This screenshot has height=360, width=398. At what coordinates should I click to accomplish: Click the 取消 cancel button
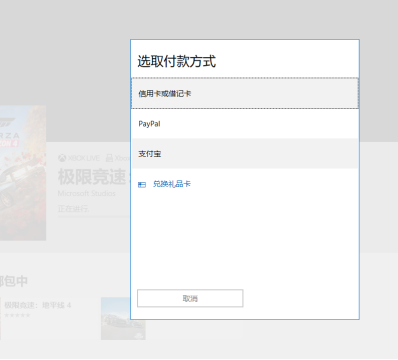[x=190, y=298]
